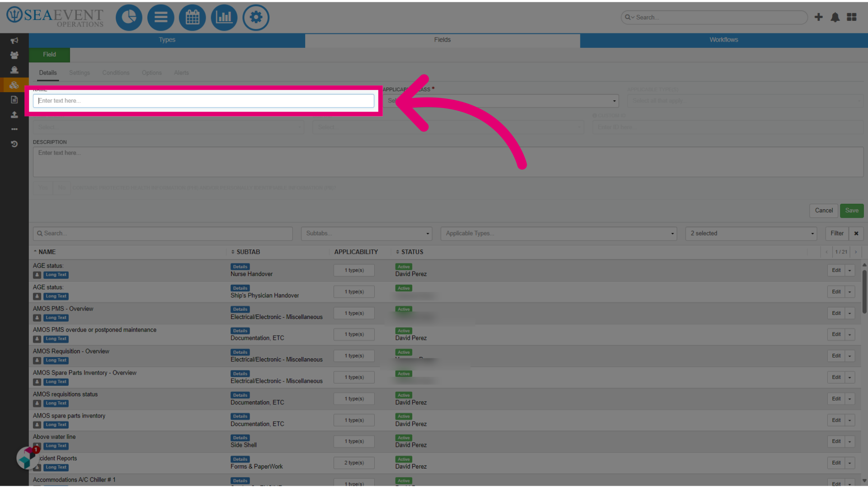
Task: Click the green Field button
Action: tap(49, 55)
